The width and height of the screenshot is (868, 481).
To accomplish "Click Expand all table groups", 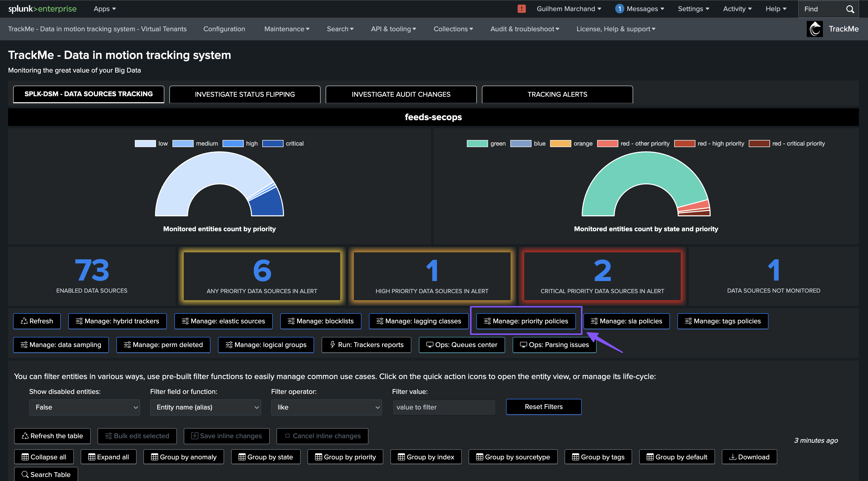I will [108, 457].
